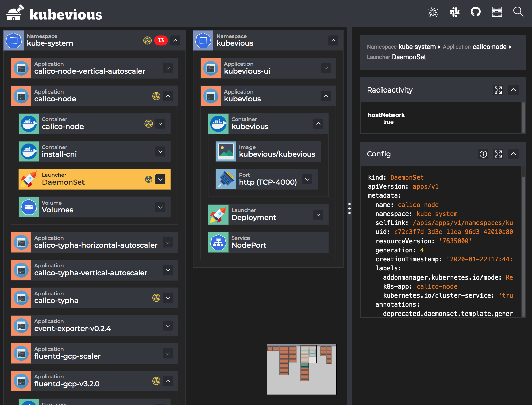Expand the calico-node container

(161, 124)
